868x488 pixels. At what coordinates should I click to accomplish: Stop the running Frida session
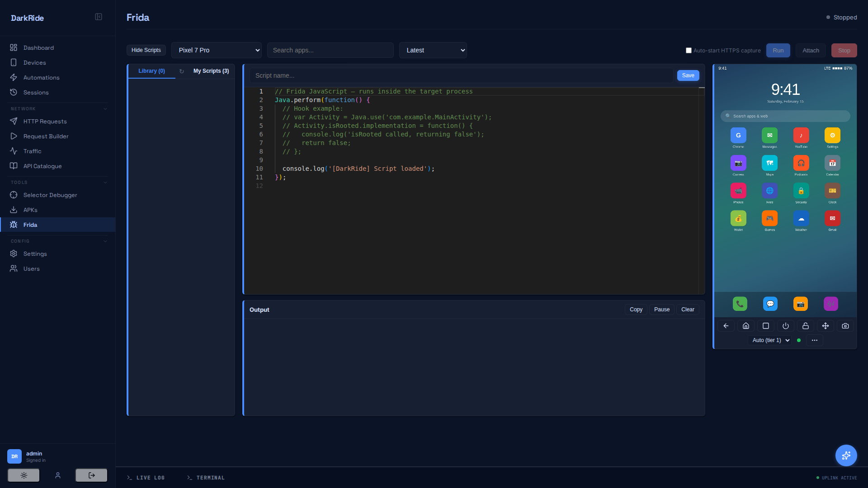tap(844, 51)
